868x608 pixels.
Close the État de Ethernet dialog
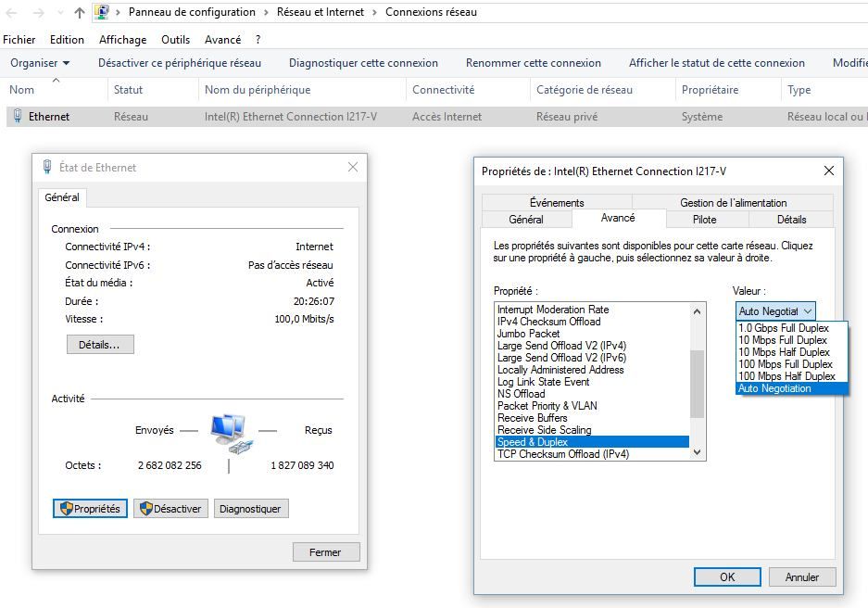pyautogui.click(x=352, y=167)
